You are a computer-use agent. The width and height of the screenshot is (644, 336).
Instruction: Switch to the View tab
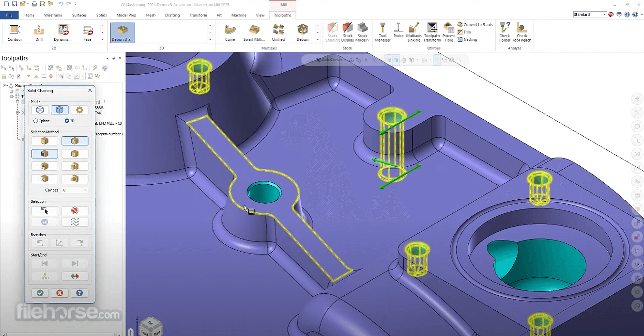point(261,15)
